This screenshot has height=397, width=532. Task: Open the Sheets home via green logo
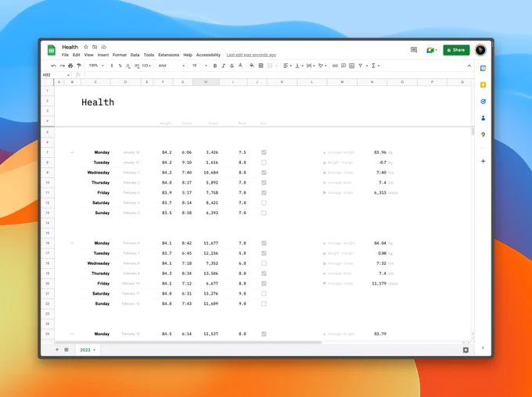click(x=51, y=50)
